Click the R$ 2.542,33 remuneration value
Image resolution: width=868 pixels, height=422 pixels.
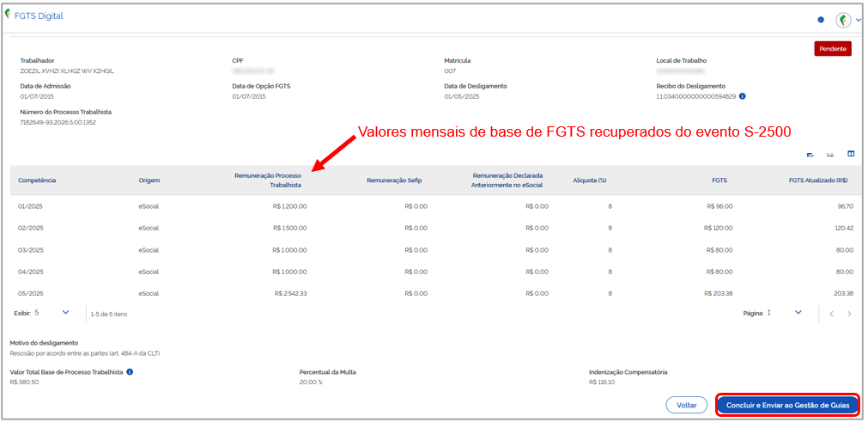click(291, 294)
